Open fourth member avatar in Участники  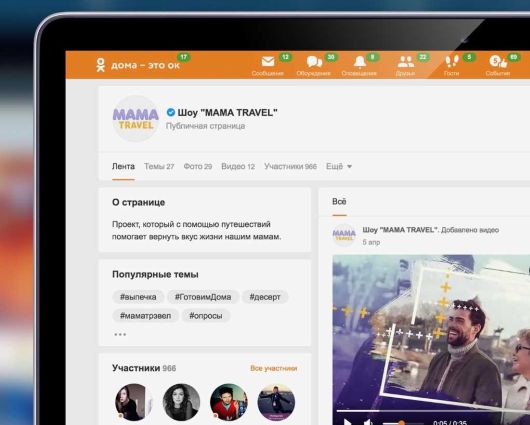pyautogui.click(x=276, y=402)
